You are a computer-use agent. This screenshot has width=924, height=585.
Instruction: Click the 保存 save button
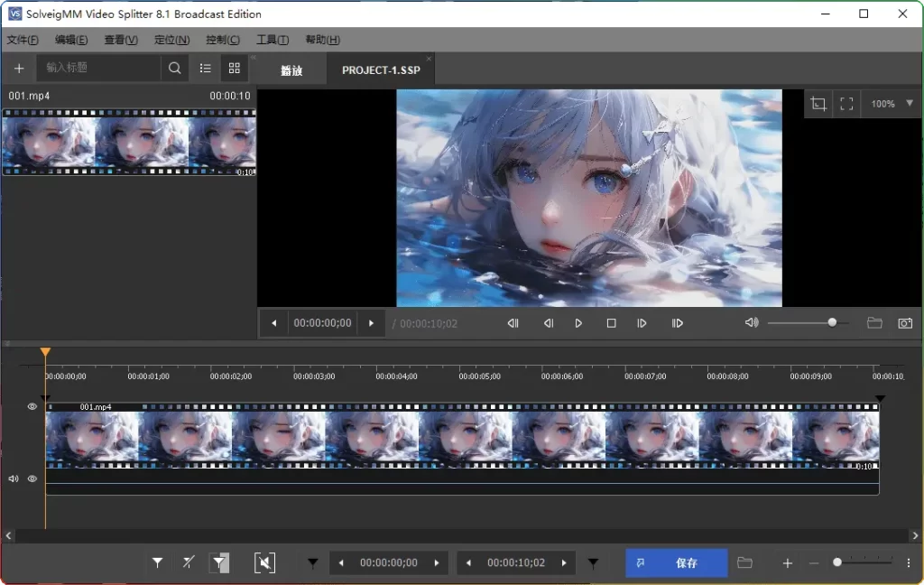click(x=677, y=563)
